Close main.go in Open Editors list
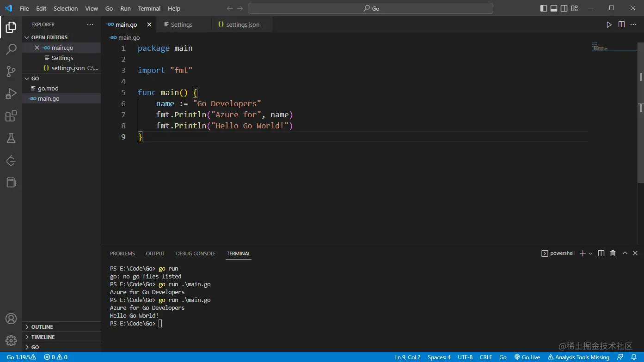Image resolution: width=644 pixels, height=362 pixels. point(37,48)
